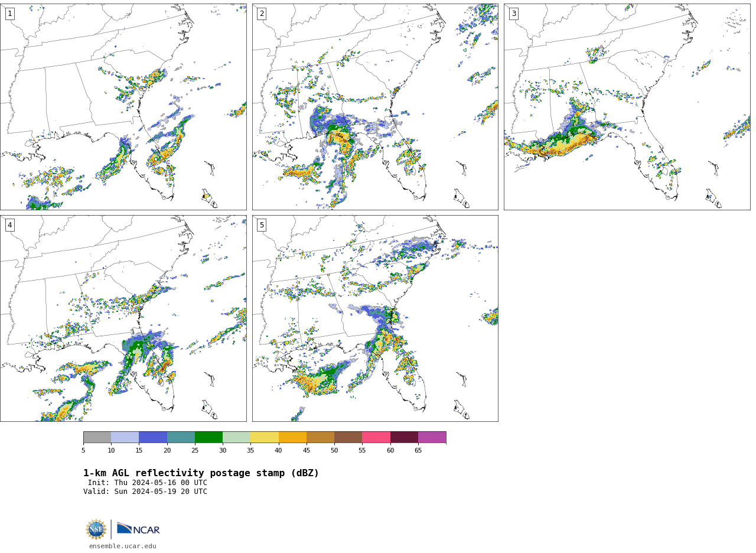Click the maroon 60-65 dBZ swatch
756x553 pixels.
point(404,437)
